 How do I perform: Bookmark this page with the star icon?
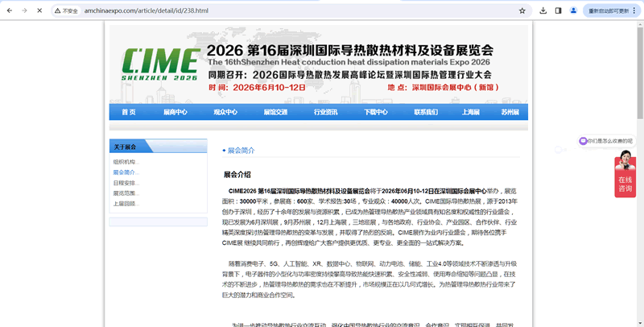522,10
